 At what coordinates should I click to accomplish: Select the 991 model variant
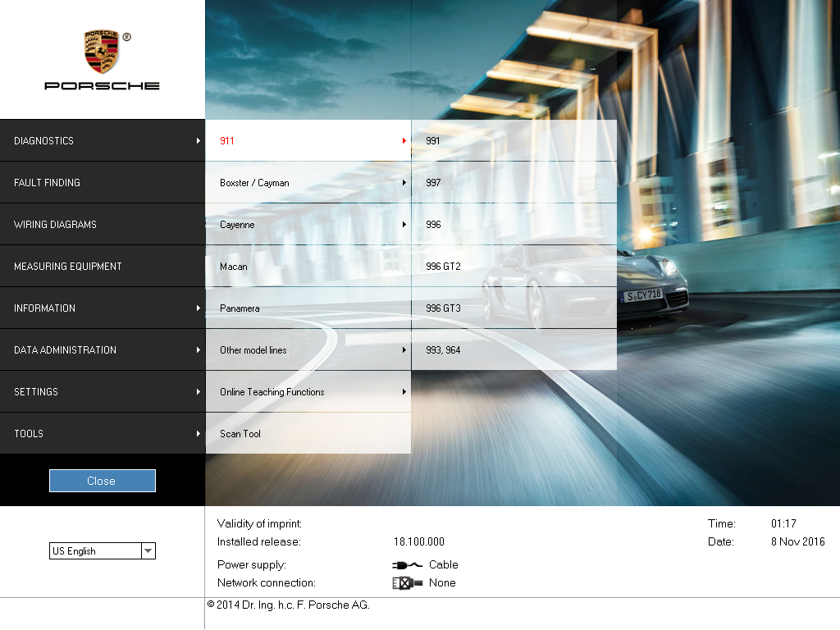[514, 141]
